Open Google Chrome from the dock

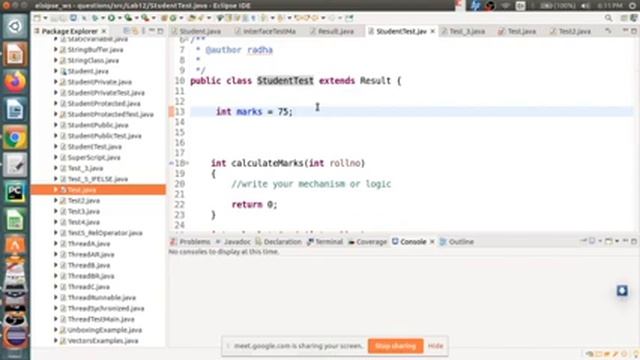pos(15,138)
